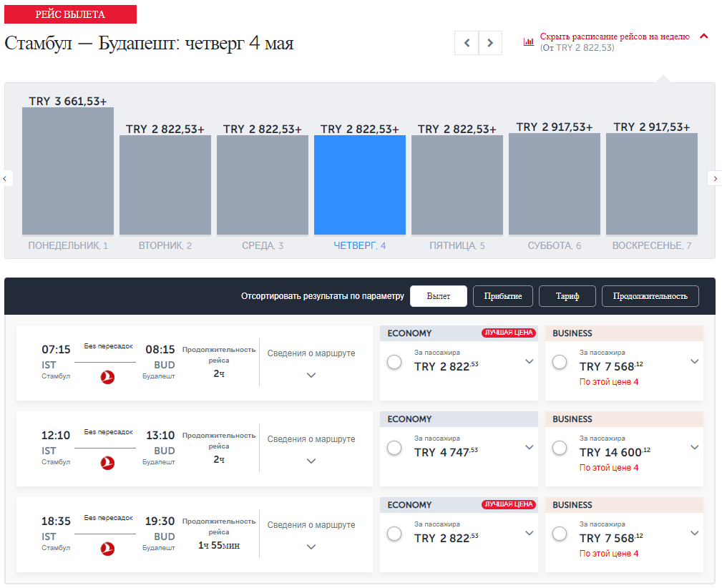Click the Turkish Airlines logo on the 07:15 flight
Viewport: 722px width, 588px height.
(x=107, y=377)
